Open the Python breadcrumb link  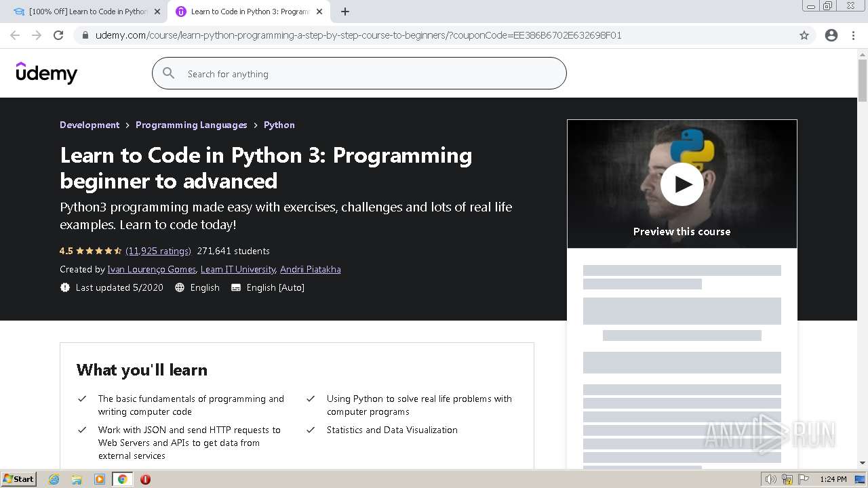pyautogui.click(x=279, y=125)
